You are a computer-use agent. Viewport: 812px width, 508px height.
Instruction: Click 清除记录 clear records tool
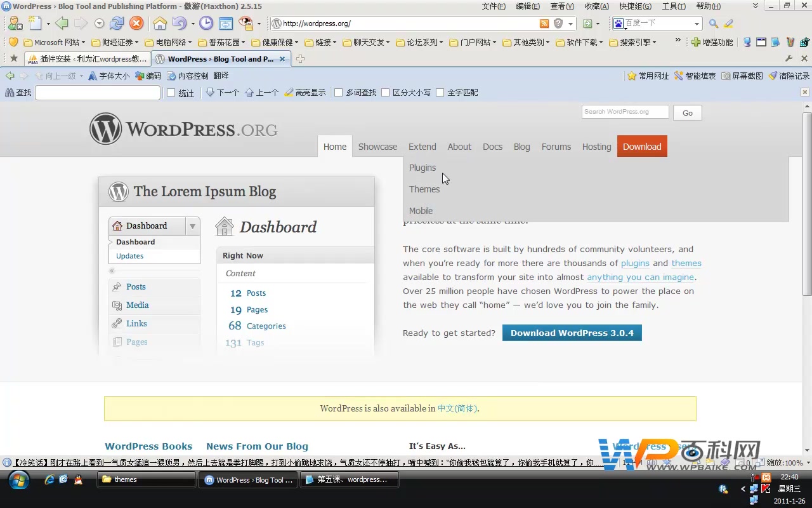coord(789,76)
